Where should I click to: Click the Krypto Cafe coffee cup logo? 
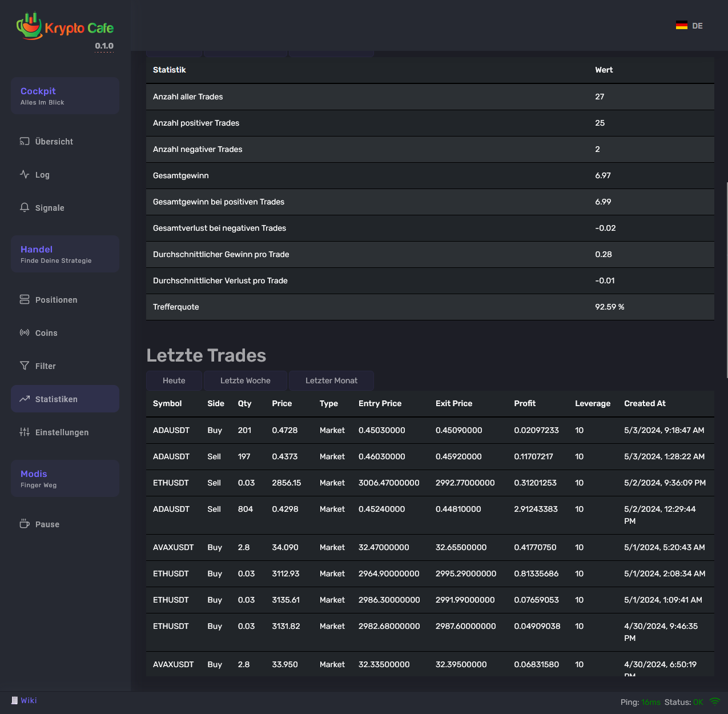pos(30,26)
